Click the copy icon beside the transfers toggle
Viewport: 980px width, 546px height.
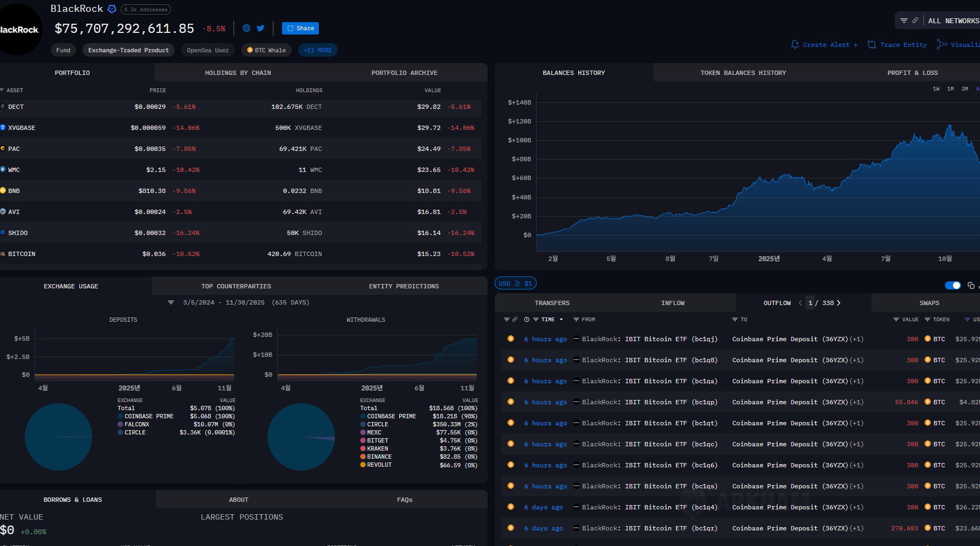click(x=971, y=285)
